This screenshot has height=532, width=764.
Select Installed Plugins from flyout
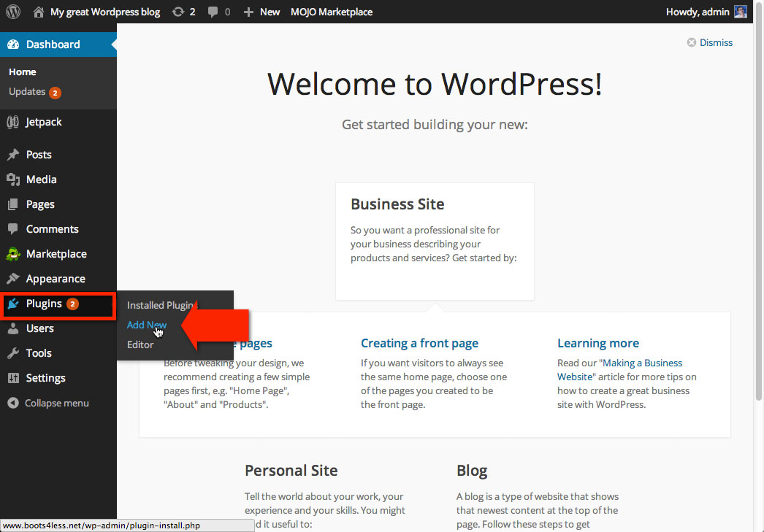pyautogui.click(x=162, y=305)
